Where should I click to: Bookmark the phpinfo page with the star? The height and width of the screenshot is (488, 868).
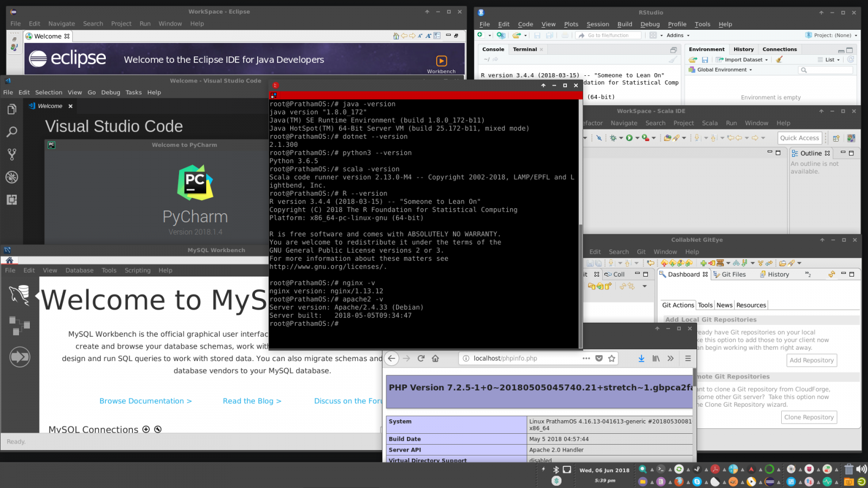612,358
